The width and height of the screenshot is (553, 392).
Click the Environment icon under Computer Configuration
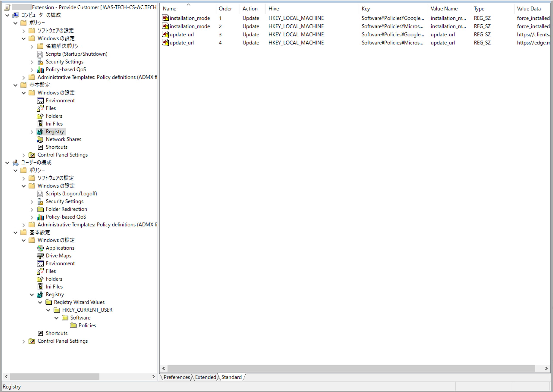pos(40,101)
